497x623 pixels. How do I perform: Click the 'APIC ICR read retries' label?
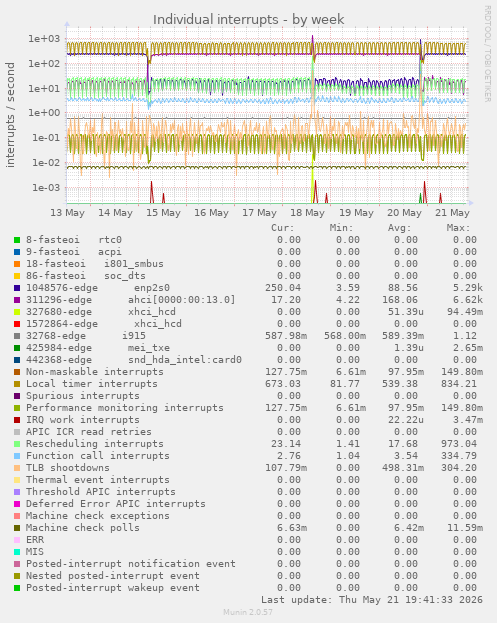coord(89,432)
